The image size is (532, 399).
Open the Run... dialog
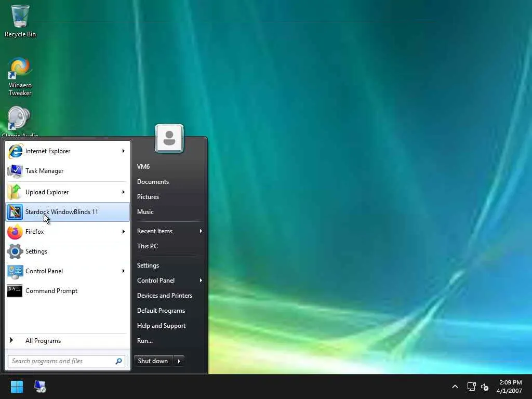tap(145, 341)
